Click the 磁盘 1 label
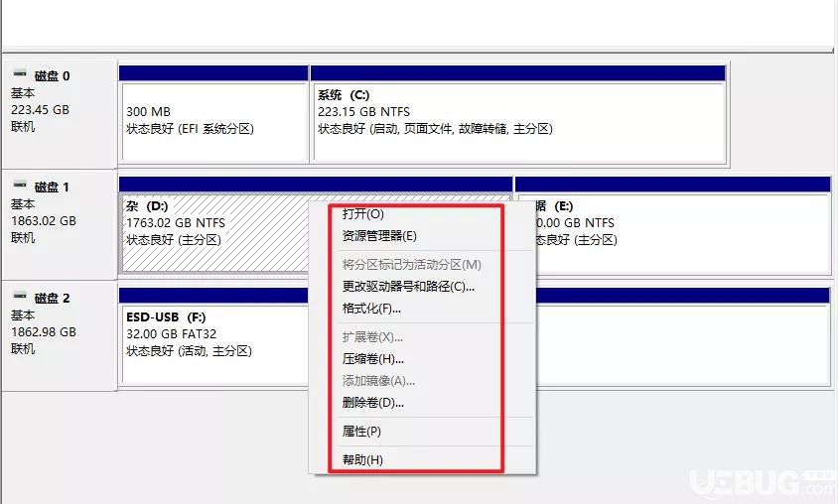838x504 pixels. (52, 188)
